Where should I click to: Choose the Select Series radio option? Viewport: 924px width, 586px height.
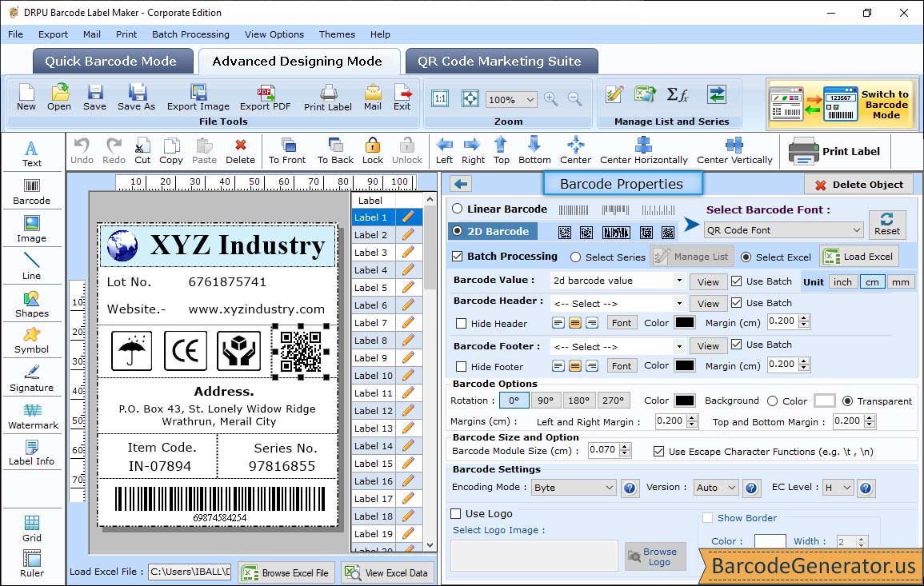pos(576,257)
